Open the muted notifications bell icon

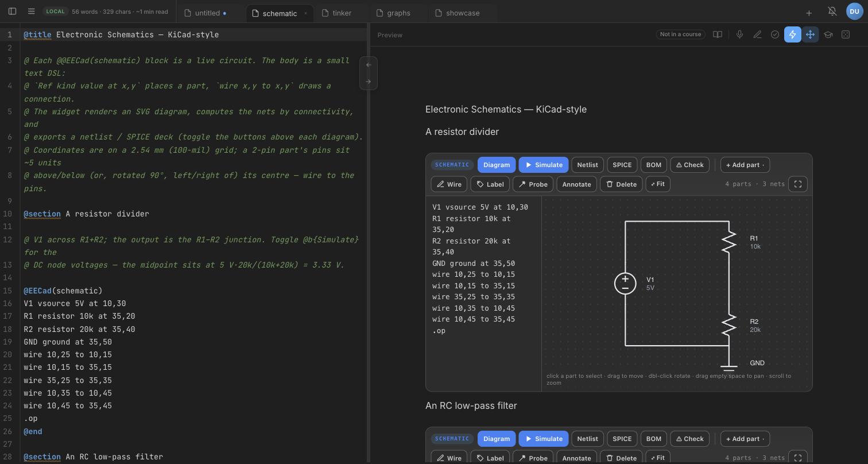pyautogui.click(x=832, y=11)
